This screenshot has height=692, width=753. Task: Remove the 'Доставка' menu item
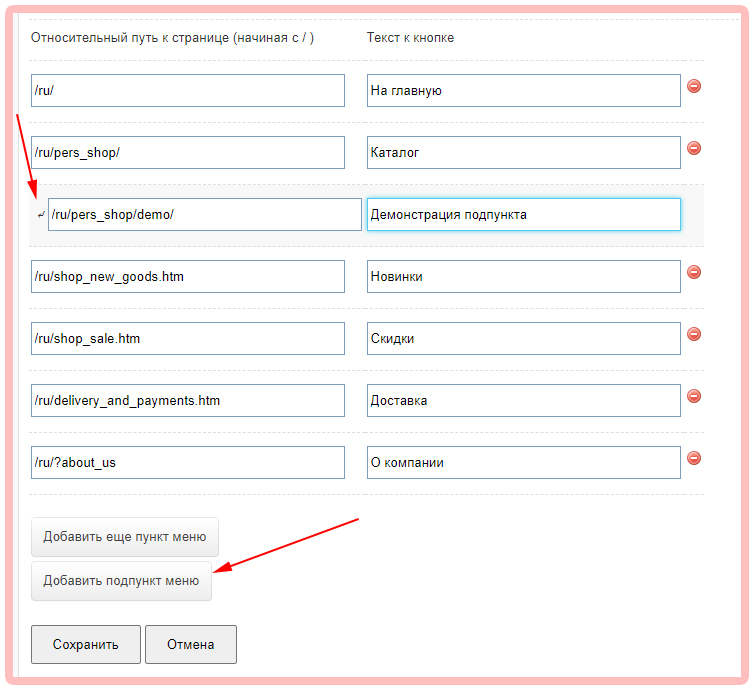click(x=694, y=396)
